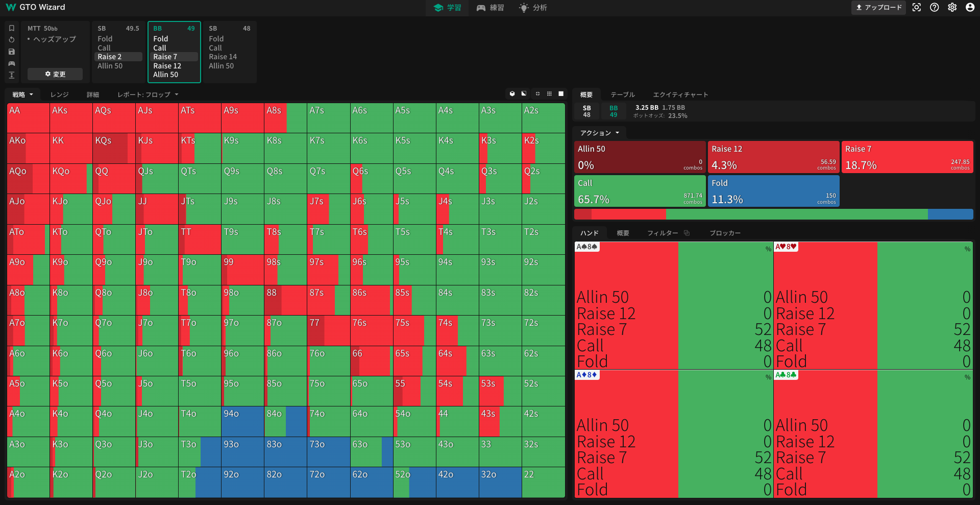Switch to the 詳細 tab
Viewport: 980px width, 505px height.
click(x=93, y=94)
